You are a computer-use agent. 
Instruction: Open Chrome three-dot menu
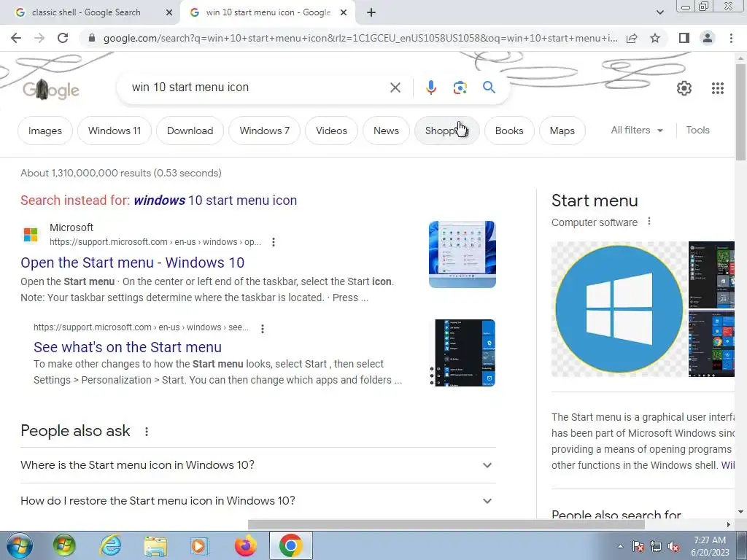(x=731, y=38)
